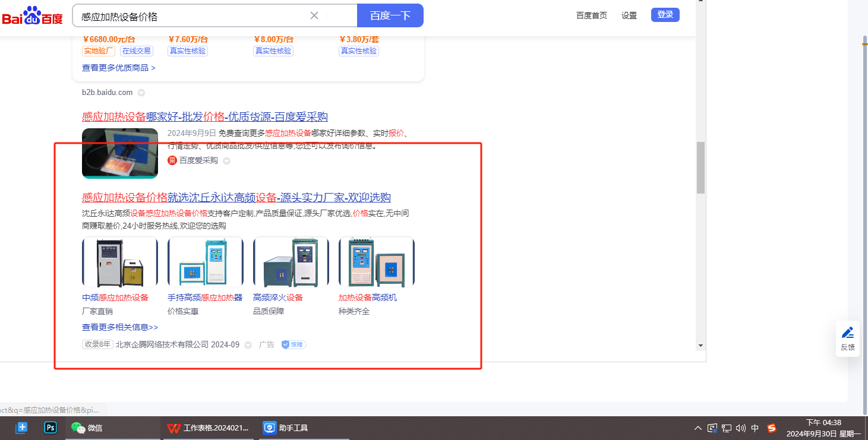Image resolution: width=868 pixels, height=440 pixels.
Task: Expand dropdown arrow after 北京企腾网络技术有限公司 2024-09
Action: [x=248, y=345]
